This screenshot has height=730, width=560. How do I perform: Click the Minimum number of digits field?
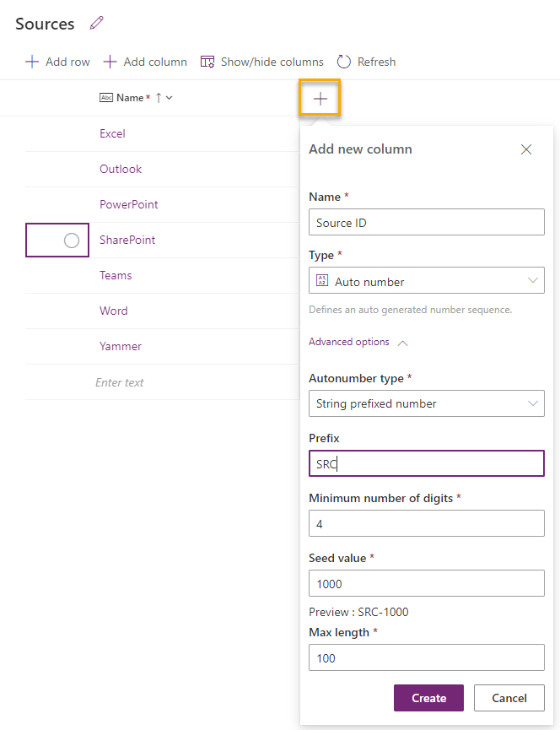pos(427,523)
